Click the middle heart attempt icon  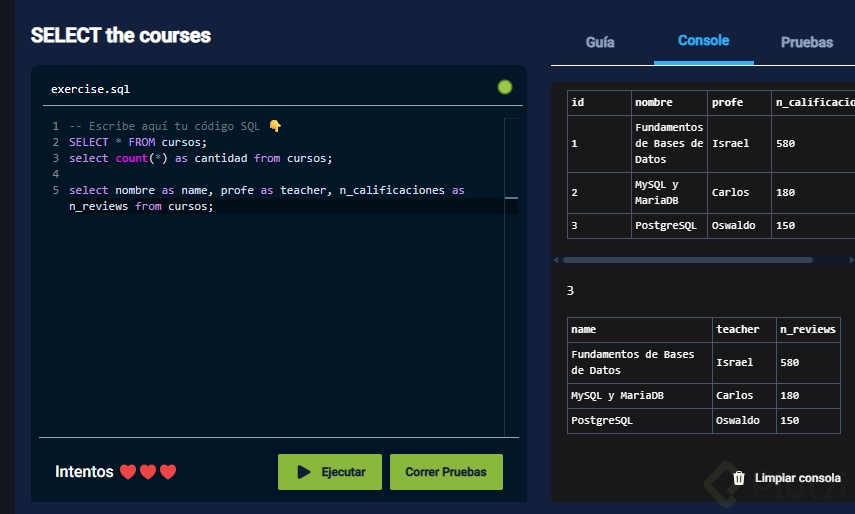[x=148, y=472]
